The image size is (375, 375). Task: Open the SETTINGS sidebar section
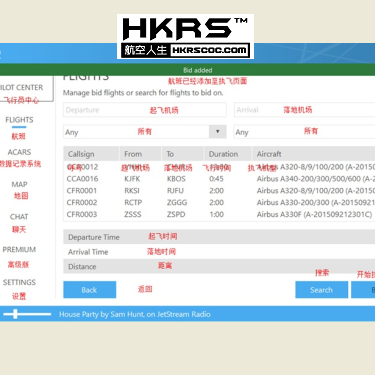tap(19, 282)
